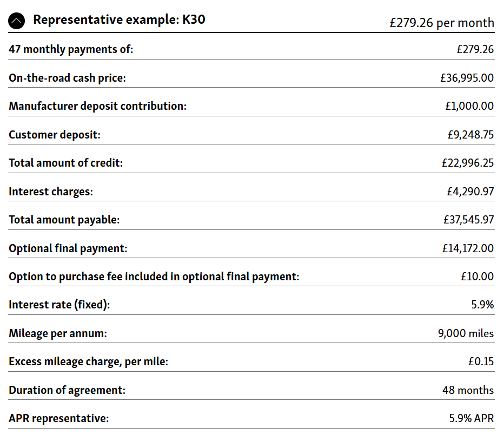The height and width of the screenshot is (441, 504).
Task: Click the "Representative example: K30" heading
Action: (119, 20)
